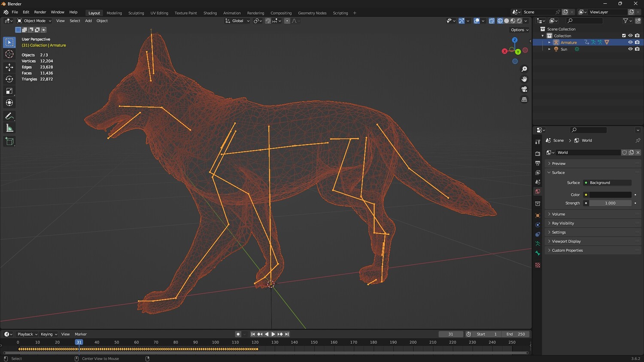Select the Scale tool

(9, 91)
